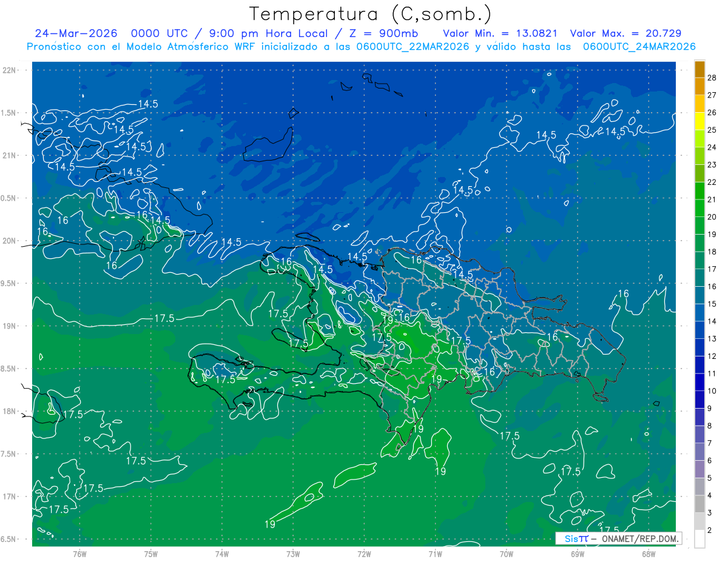Click the green 20 degree legend swatch
The height and width of the screenshot is (562, 728).
coord(699,209)
